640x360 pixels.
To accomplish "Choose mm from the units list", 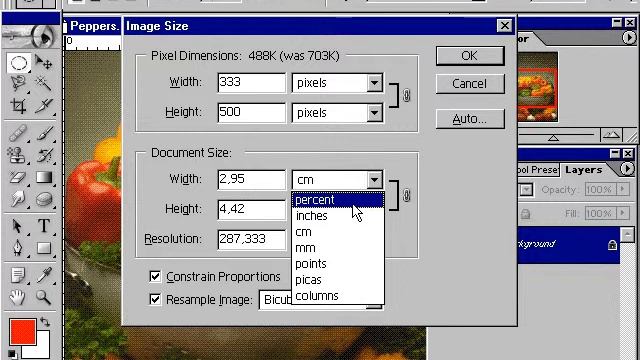I will (x=338, y=248).
